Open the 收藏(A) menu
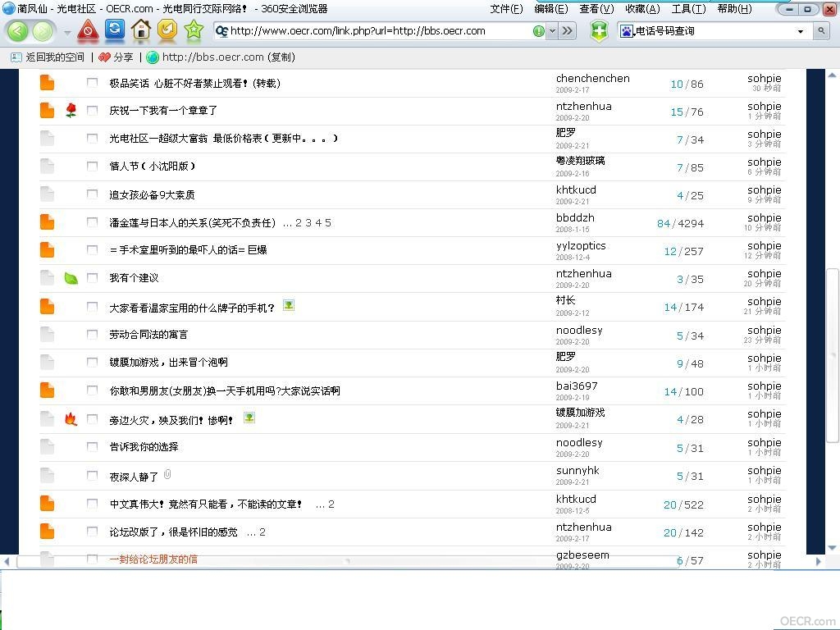 click(642, 8)
